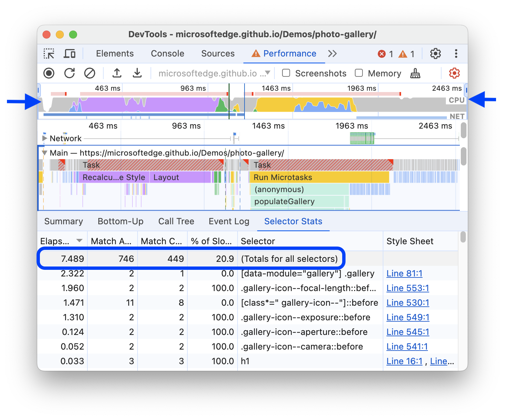Trigger garbage collection with the broom icon

tap(415, 73)
